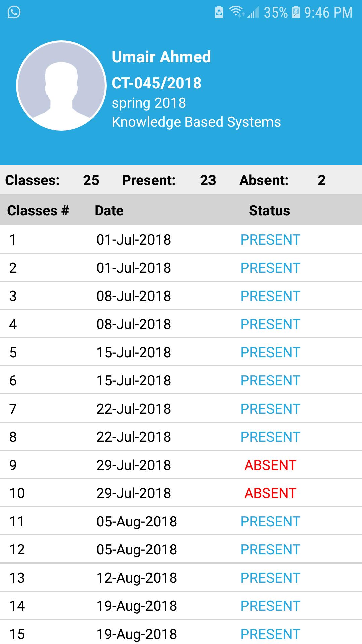Open class 11 row dated 05-Aug-2018
Viewport: 362px width, 644px height.
(x=136, y=522)
